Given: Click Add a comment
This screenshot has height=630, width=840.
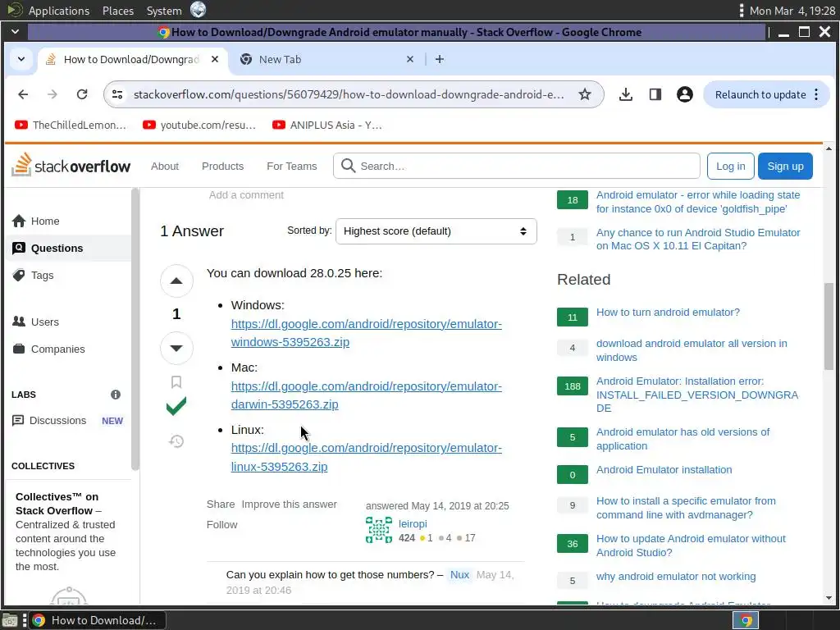Looking at the screenshot, I should pos(246,195).
